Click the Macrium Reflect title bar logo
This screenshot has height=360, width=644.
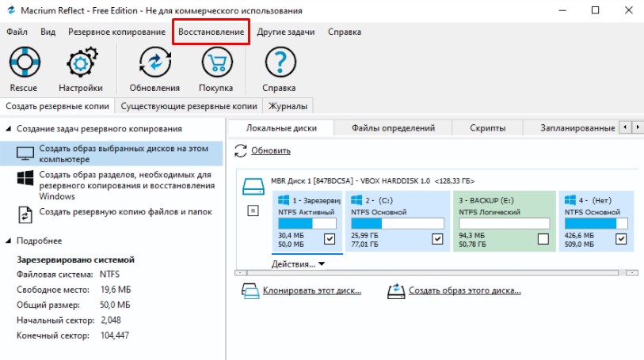click(11, 10)
